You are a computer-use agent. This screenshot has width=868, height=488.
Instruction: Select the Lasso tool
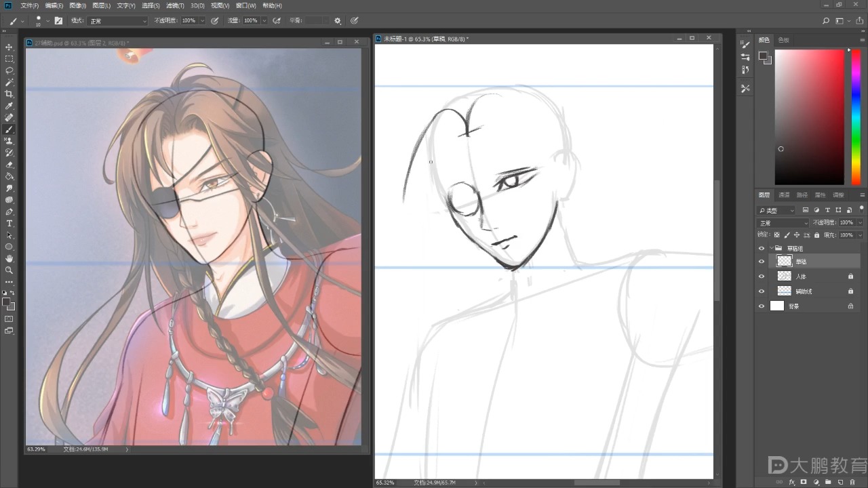(9, 70)
